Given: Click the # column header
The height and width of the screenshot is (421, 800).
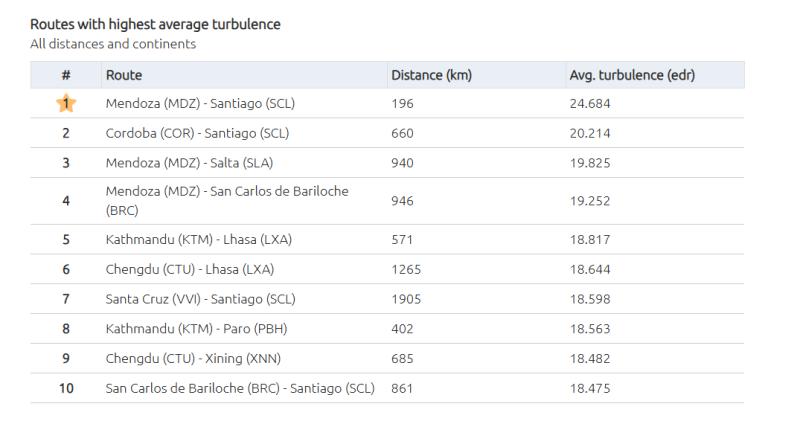Looking at the screenshot, I should pyautogui.click(x=66, y=75).
